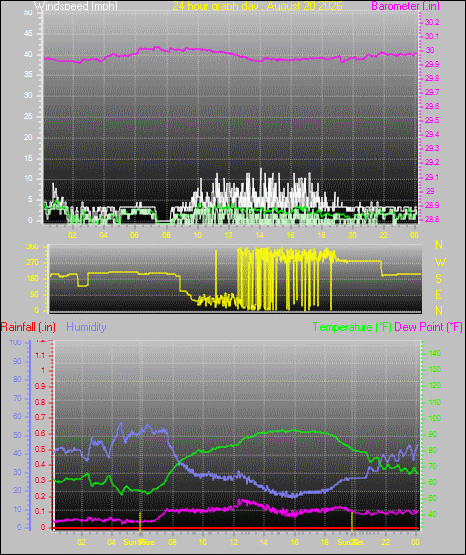The image size is (466, 555).
Task: Click the "140" value on the green temperature axis
Action: tap(435, 353)
